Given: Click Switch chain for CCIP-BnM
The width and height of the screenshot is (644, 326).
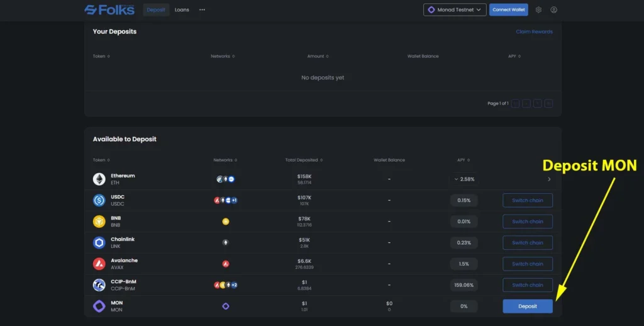Looking at the screenshot, I should click(x=528, y=285).
